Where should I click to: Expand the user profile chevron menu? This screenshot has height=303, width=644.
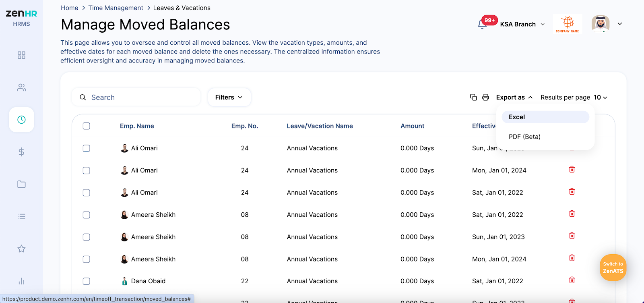pos(620,24)
